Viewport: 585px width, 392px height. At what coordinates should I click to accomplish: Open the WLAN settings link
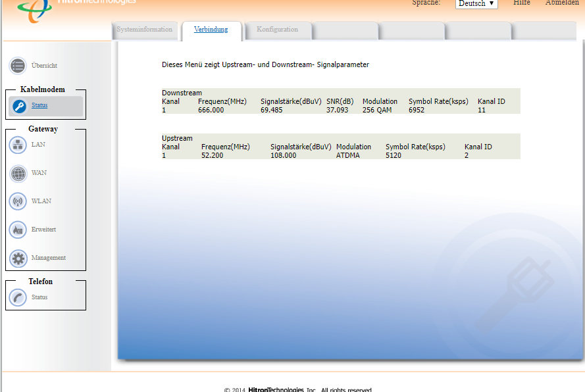41,201
